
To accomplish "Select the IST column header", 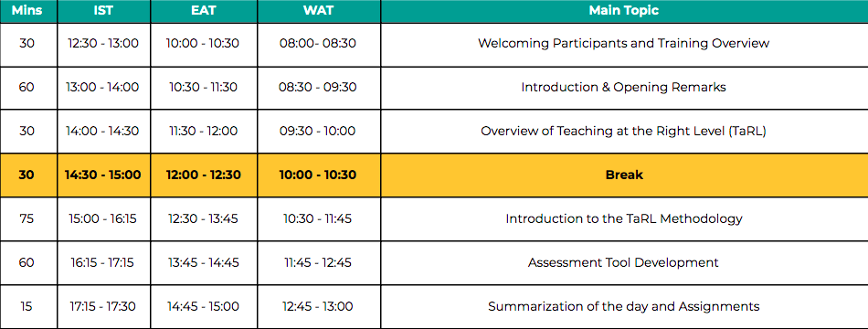I will [103, 11].
